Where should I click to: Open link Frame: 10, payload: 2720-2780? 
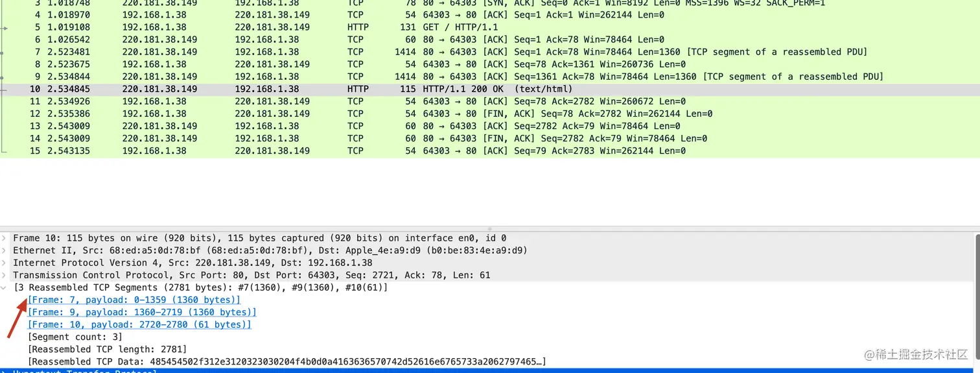click(x=139, y=324)
